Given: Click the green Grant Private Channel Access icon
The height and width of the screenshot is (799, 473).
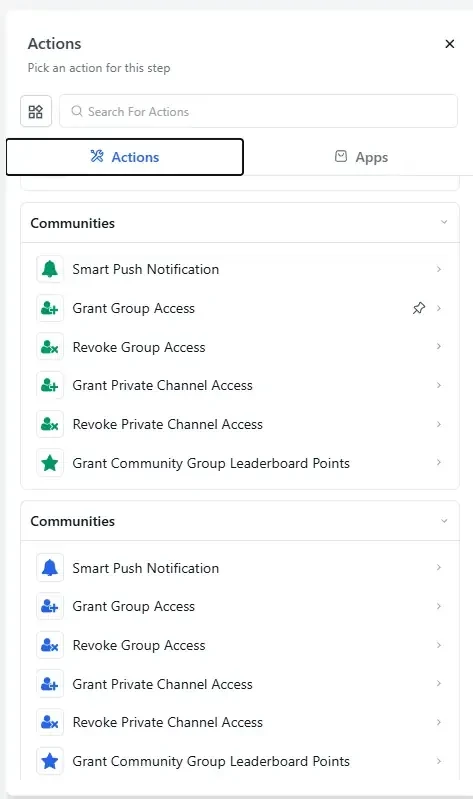Looking at the screenshot, I should point(50,385).
